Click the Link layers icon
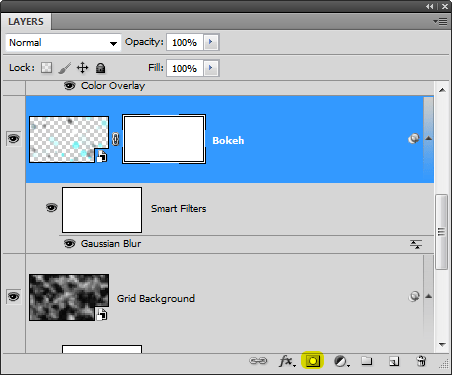The height and width of the screenshot is (375, 452). [258, 361]
